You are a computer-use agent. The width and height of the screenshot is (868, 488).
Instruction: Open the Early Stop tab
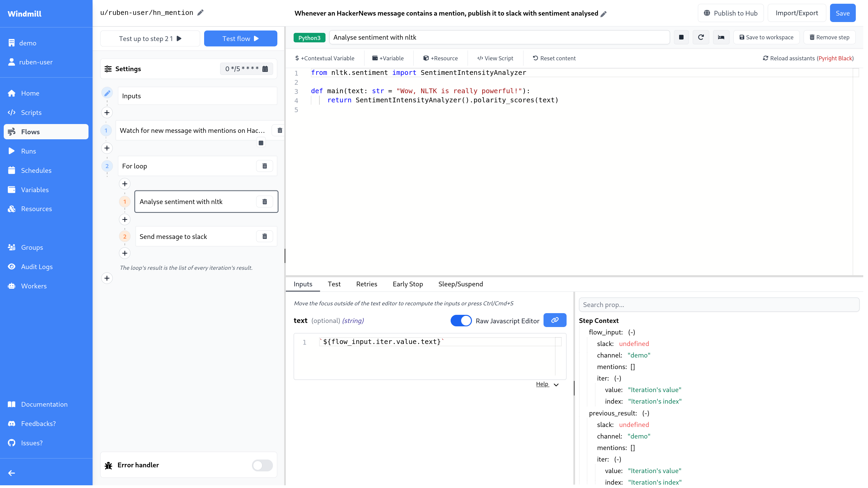click(408, 284)
